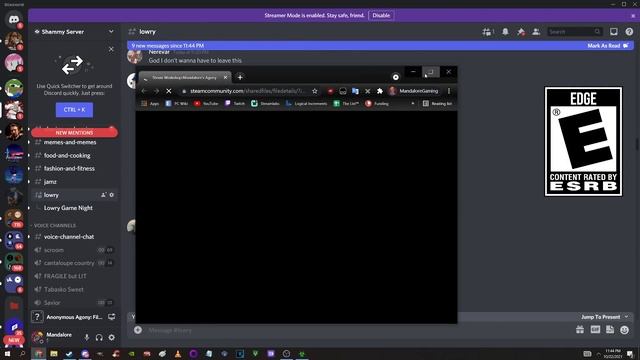Open the Discord help icon
This screenshot has width=640, height=360.
(x=629, y=31)
